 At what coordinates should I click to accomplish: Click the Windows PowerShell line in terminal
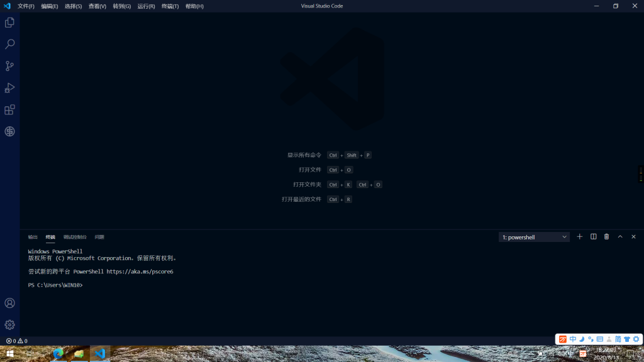pyautogui.click(x=55, y=251)
